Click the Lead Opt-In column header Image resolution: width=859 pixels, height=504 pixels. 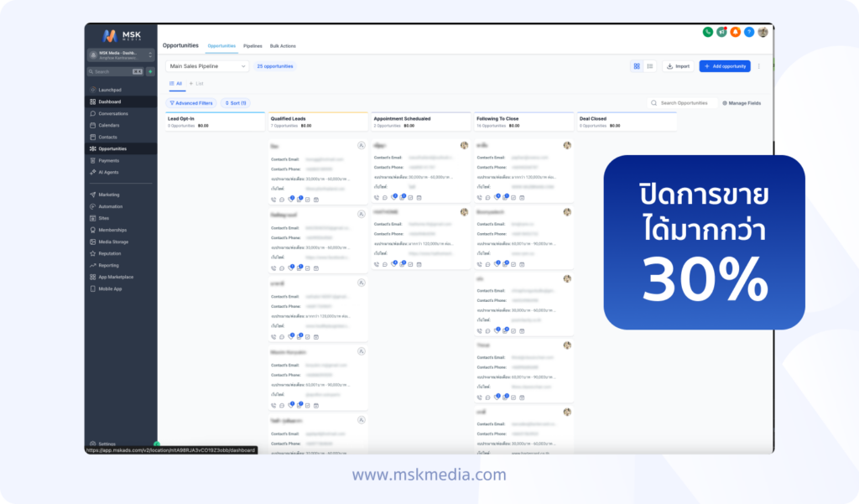click(216, 122)
